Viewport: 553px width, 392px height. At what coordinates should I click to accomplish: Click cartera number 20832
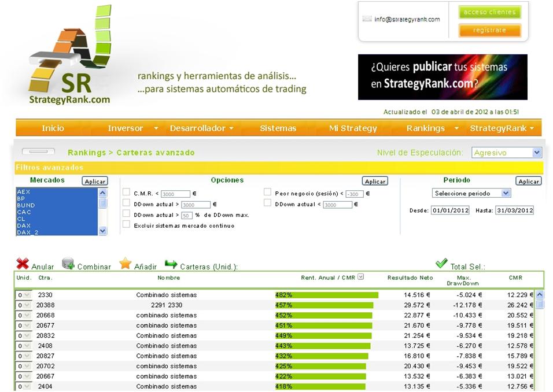46,335
